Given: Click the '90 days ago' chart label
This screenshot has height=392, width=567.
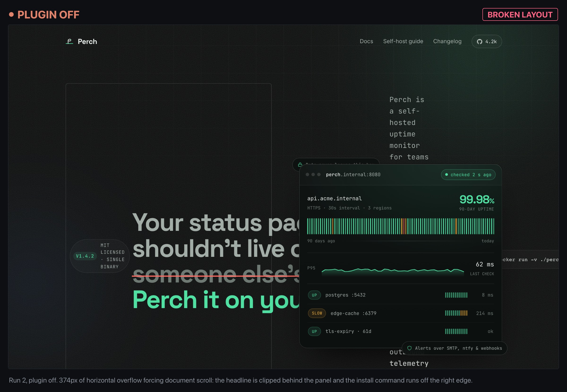Looking at the screenshot, I should point(321,241).
